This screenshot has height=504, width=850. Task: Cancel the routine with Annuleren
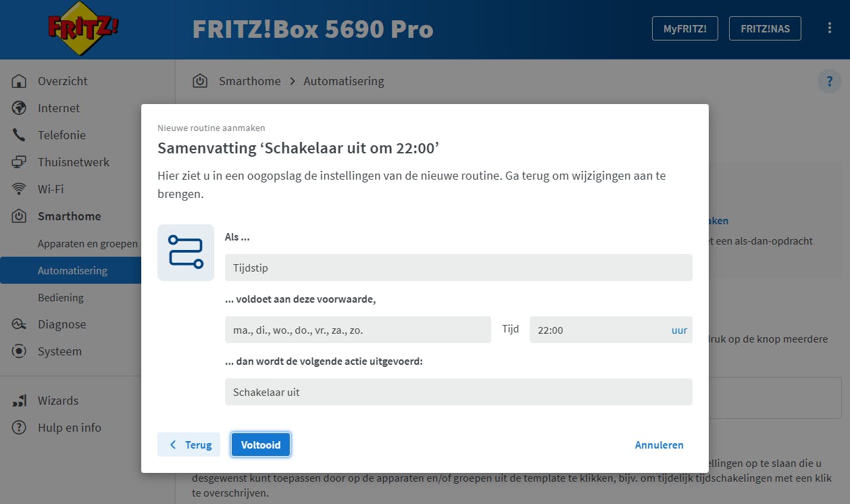point(659,445)
